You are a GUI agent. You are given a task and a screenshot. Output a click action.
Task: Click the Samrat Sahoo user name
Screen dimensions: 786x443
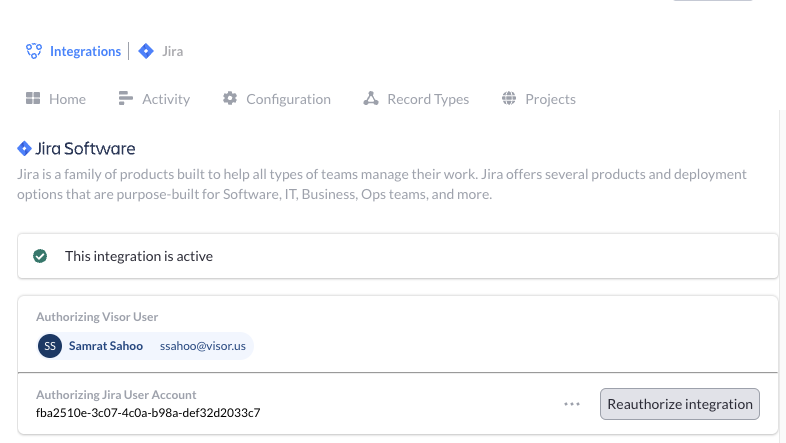(x=106, y=346)
